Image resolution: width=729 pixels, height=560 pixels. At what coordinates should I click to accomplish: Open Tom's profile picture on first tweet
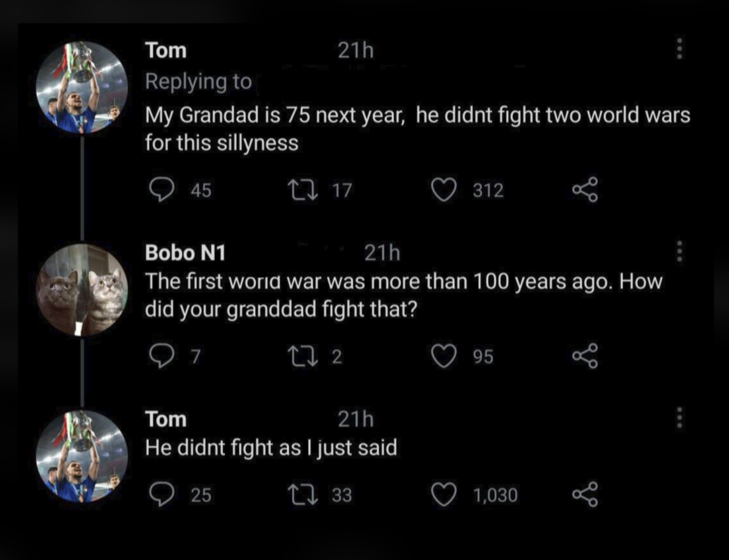click(x=82, y=87)
